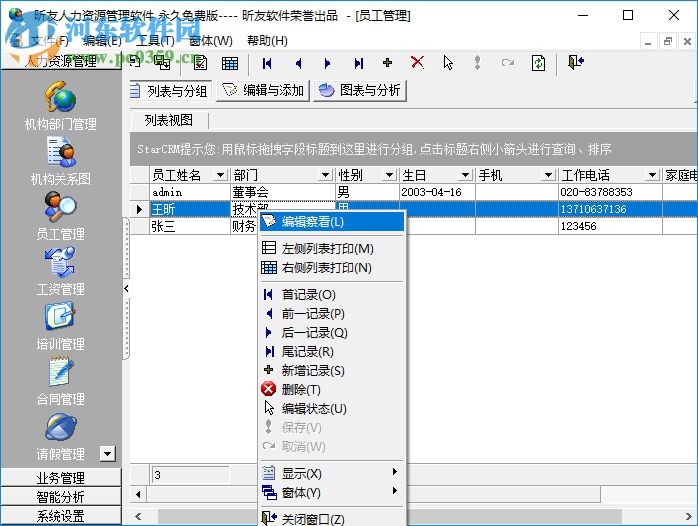Click toolbar Last Record icon
Image resolution: width=698 pixels, height=526 pixels.
pos(359,64)
